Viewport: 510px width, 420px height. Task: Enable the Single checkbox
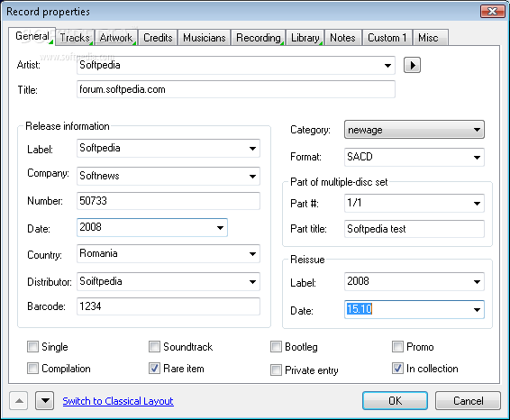[32, 347]
